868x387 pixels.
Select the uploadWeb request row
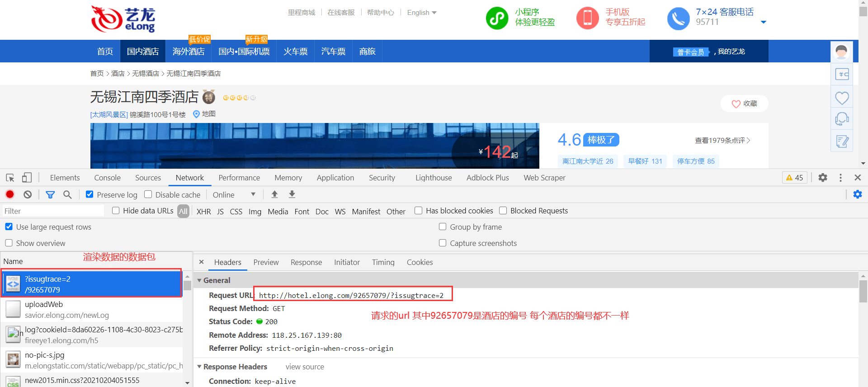pos(92,310)
